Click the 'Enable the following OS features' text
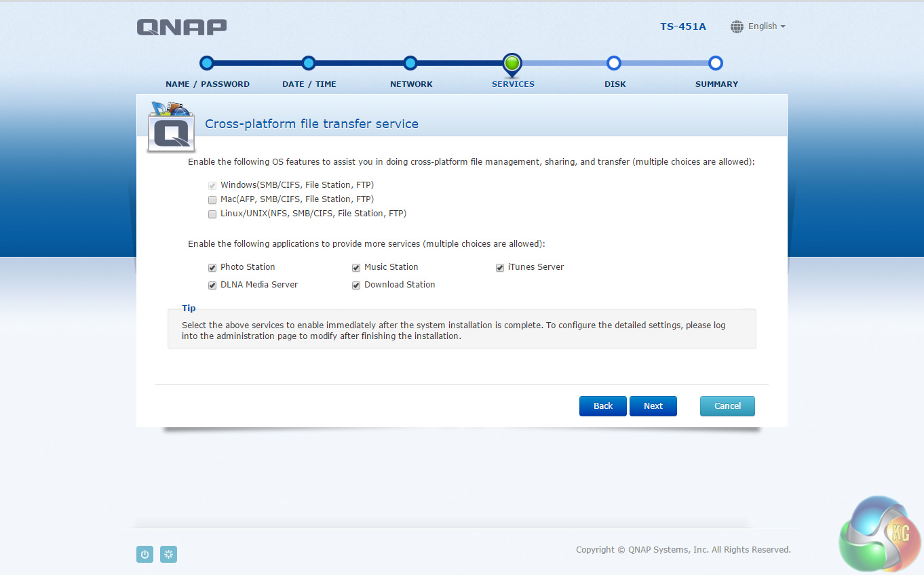924x575 pixels. 471,163
